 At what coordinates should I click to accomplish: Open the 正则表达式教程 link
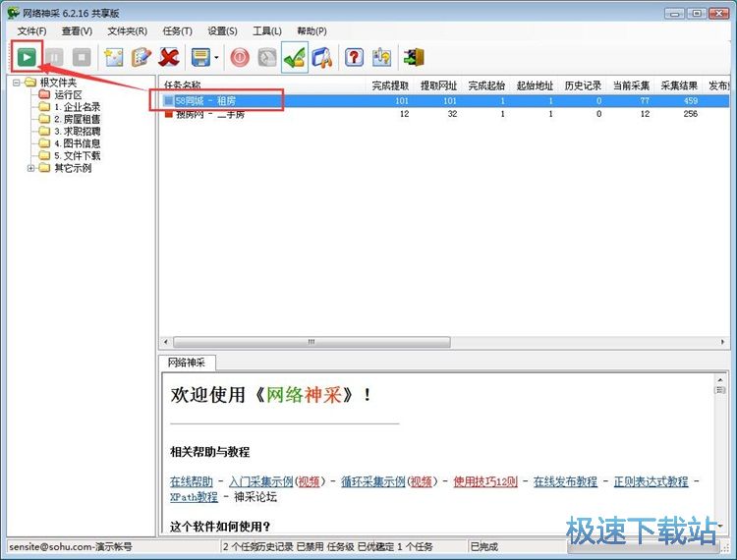[651, 481]
